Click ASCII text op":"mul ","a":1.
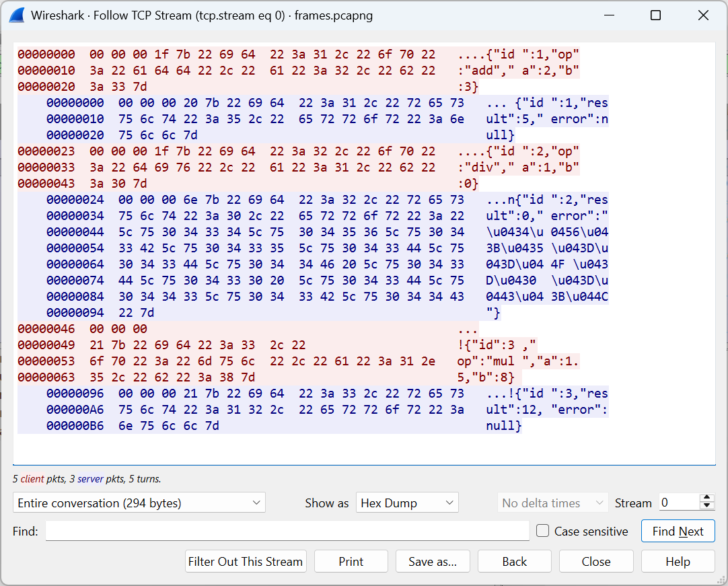728x586 pixels. click(x=518, y=361)
